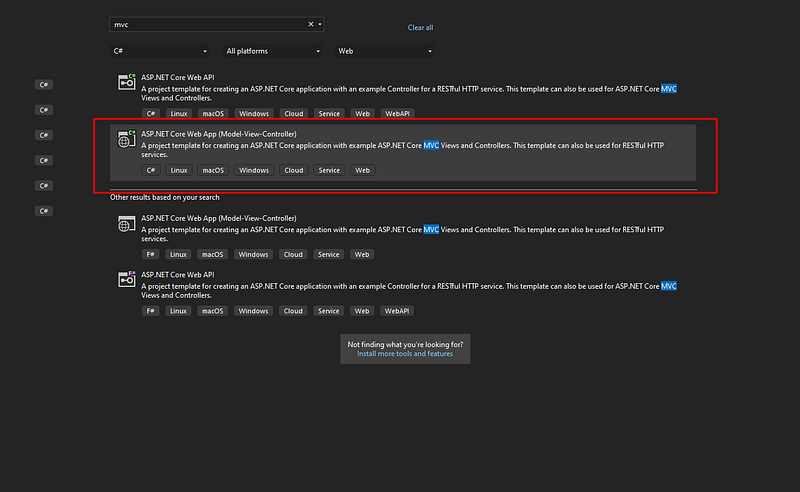Image resolution: width=800 pixels, height=492 pixels.
Task: Open the Web project type filter dropdown
Action: [385, 51]
